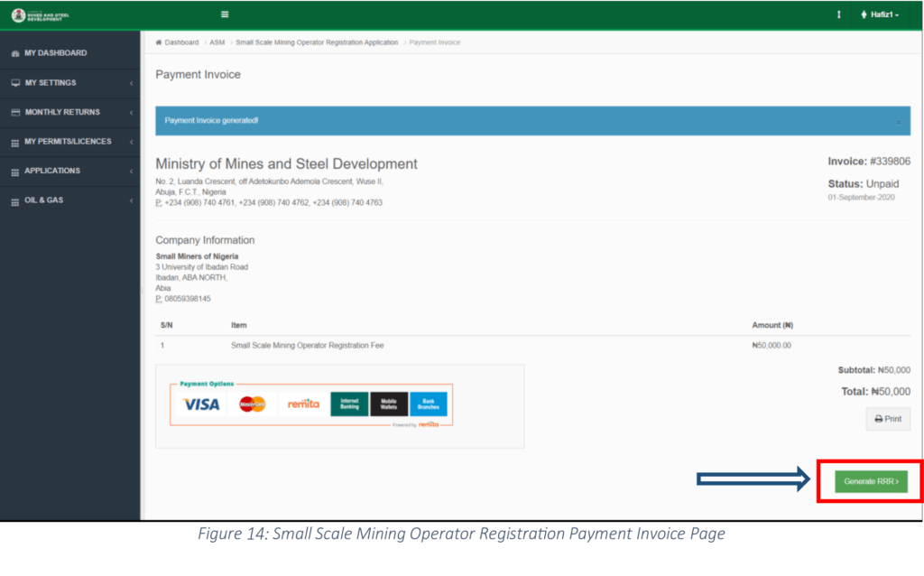Click the Generate RRR button
Viewport: 924px width, 576px height.
point(871,482)
